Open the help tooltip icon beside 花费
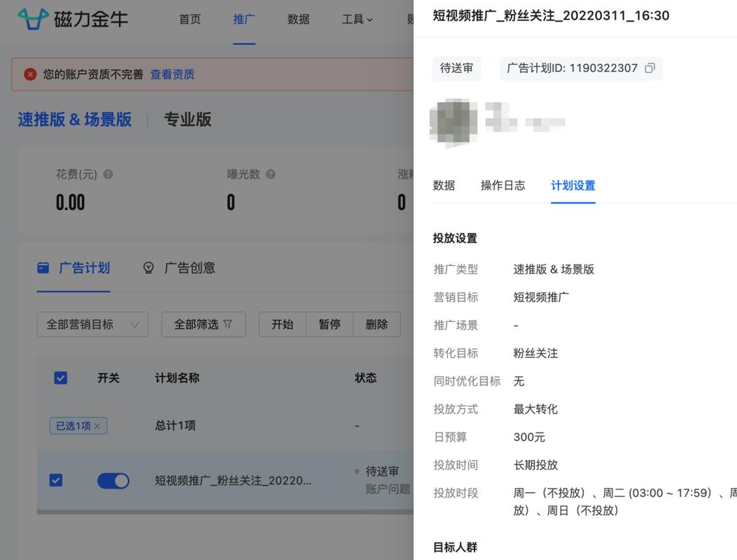The width and height of the screenshot is (737, 560). click(105, 174)
